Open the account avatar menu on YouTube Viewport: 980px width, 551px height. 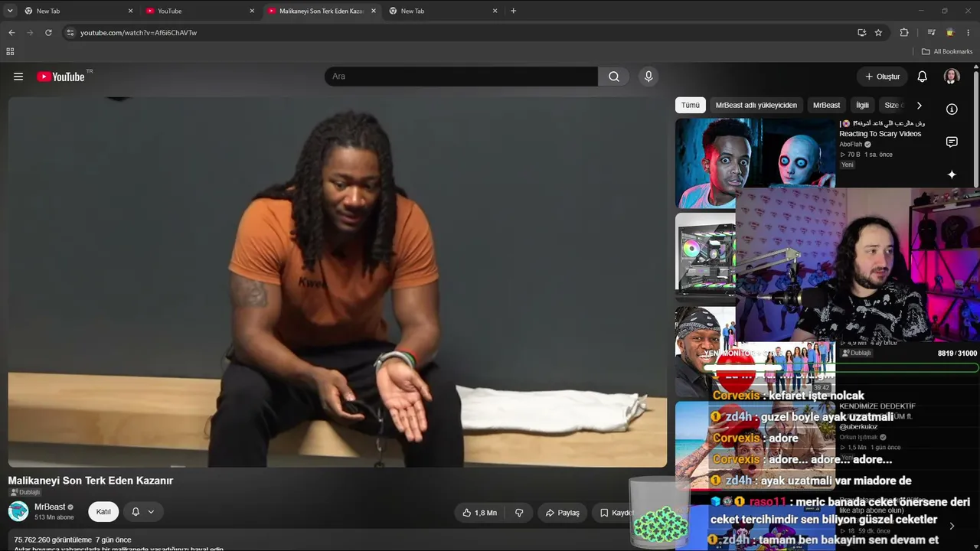click(952, 77)
